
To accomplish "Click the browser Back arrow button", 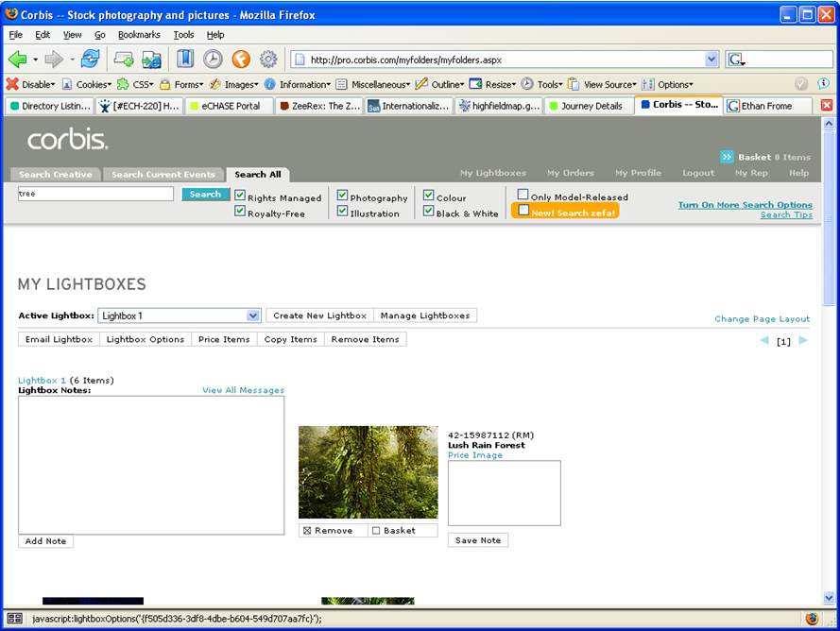I will click(x=17, y=59).
